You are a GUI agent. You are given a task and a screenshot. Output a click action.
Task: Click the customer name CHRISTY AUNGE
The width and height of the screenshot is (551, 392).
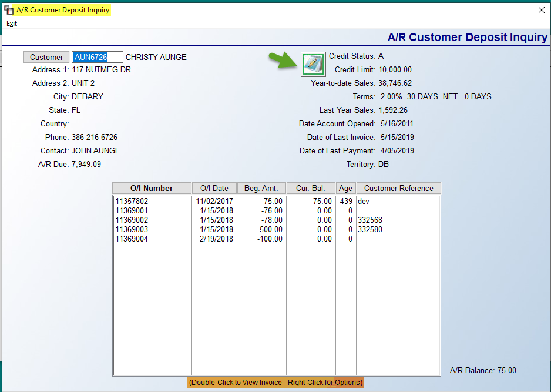click(x=156, y=57)
